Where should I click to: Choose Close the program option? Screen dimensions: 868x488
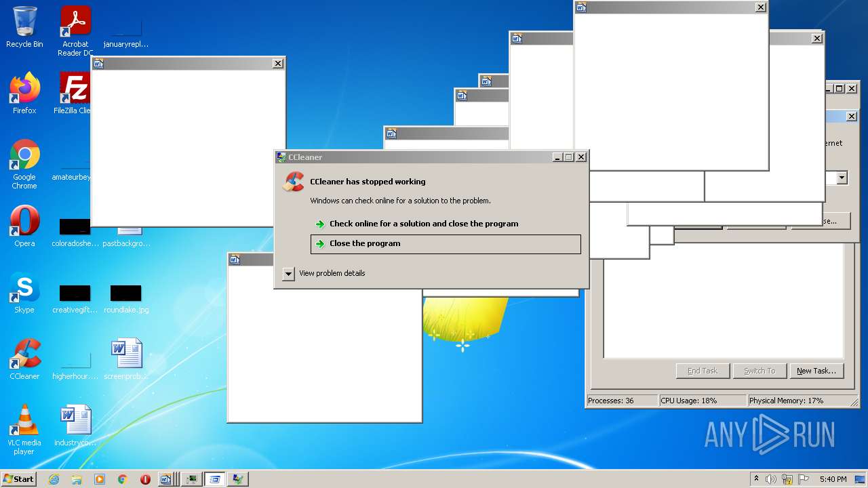(446, 244)
